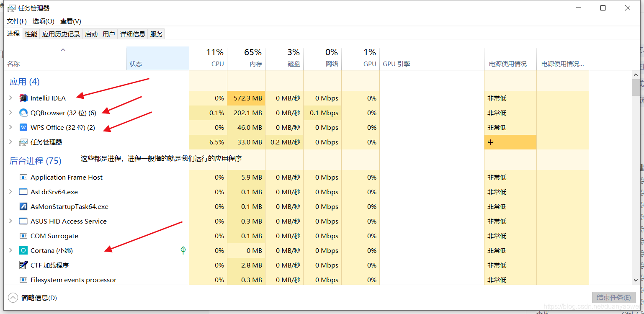Viewport: 644px width, 314px height.
Task: Switch to the 用户 tab
Action: pos(109,34)
